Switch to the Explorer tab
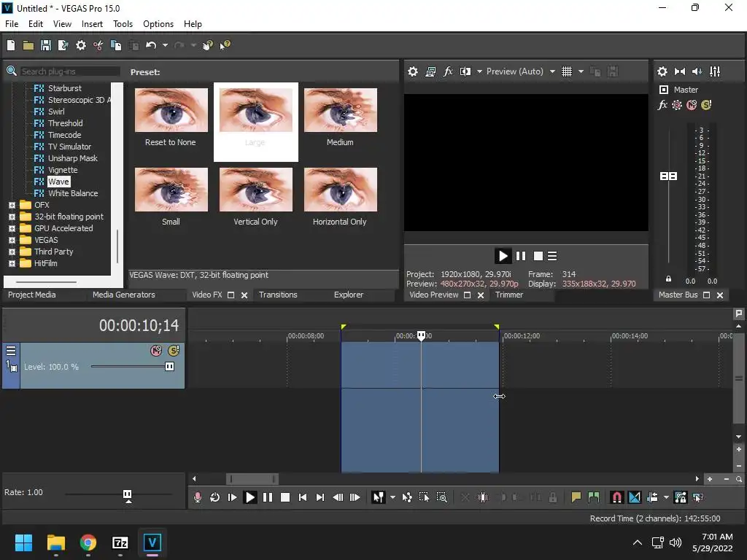The height and width of the screenshot is (560, 747). pyautogui.click(x=349, y=295)
